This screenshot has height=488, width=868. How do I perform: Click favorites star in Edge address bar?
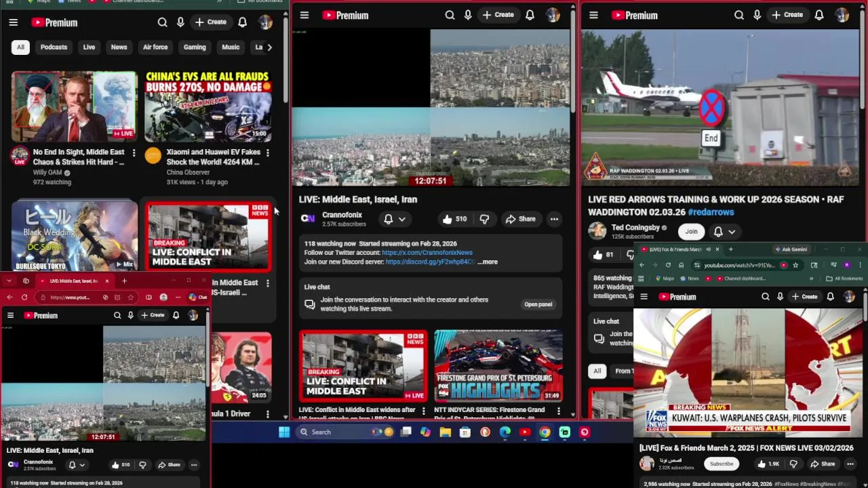(x=130, y=297)
